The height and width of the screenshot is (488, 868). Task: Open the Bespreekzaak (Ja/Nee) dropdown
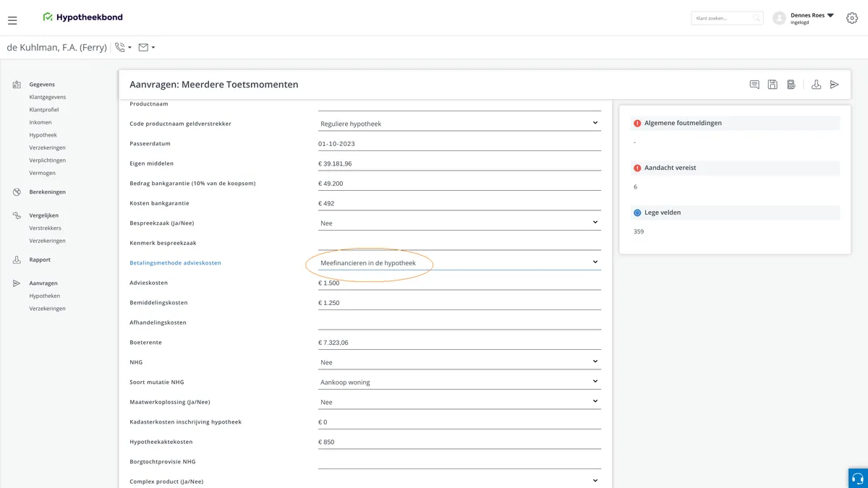[x=459, y=223]
